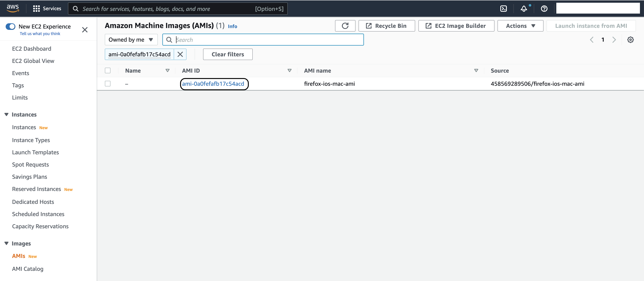The height and width of the screenshot is (281, 644).
Task: Select the firefox-ios-mac-ami row checkbox
Action: [108, 83]
